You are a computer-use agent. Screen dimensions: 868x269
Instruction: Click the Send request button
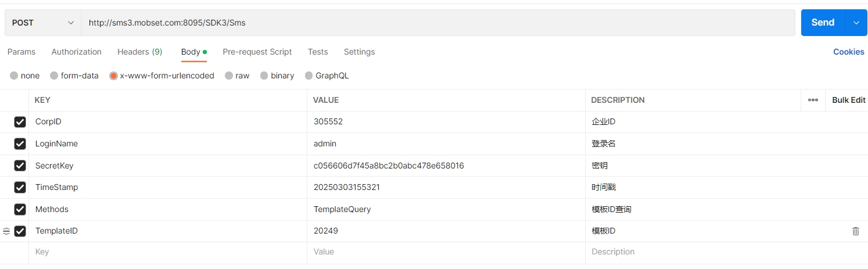pyautogui.click(x=822, y=23)
